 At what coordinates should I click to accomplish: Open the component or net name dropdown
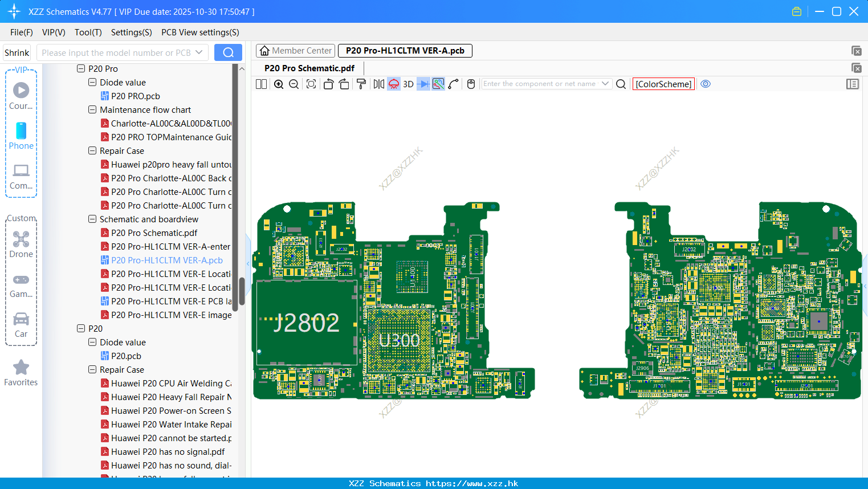tap(605, 84)
